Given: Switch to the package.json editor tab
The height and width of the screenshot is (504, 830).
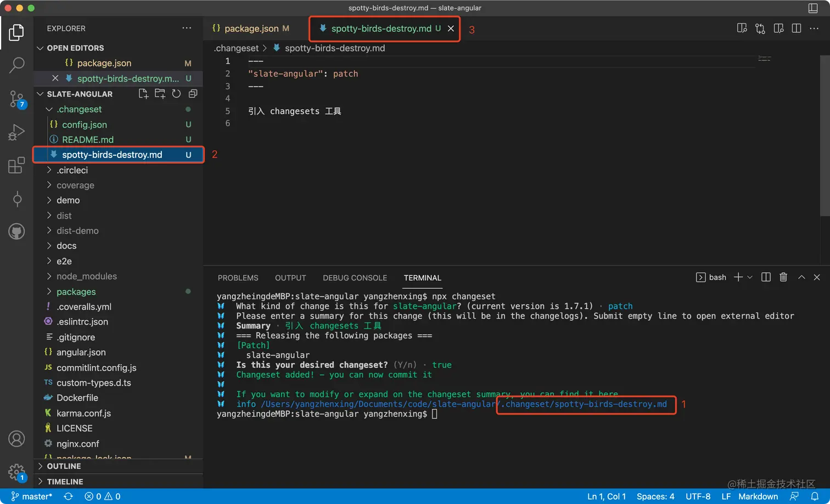Looking at the screenshot, I should [251, 29].
